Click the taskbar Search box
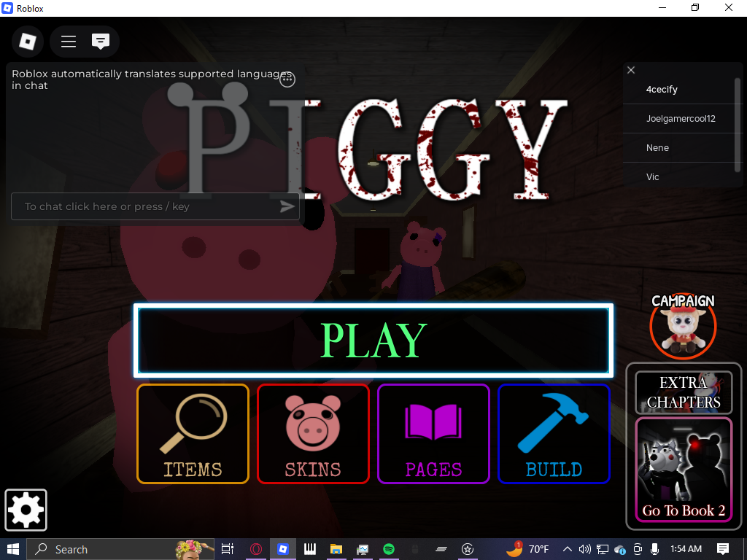The width and height of the screenshot is (747, 560). (x=120, y=549)
